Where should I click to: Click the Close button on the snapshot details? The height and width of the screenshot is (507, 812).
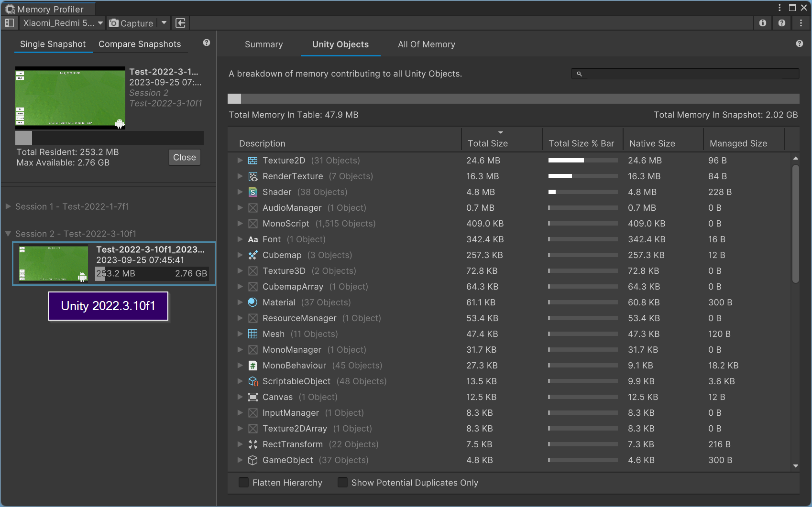[184, 157]
